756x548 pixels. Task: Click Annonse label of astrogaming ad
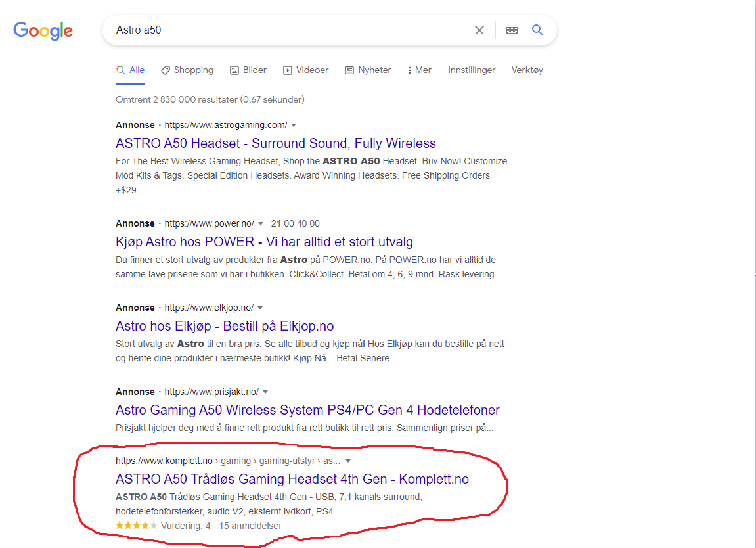click(x=135, y=125)
